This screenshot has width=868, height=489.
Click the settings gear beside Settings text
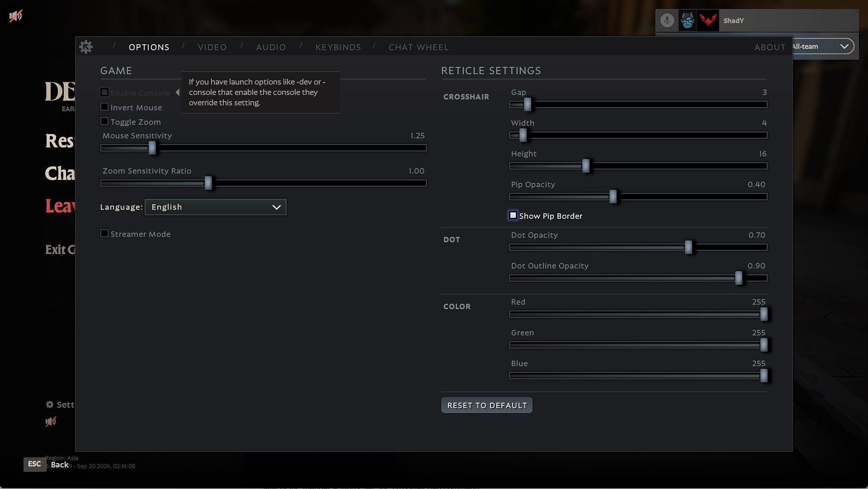tap(49, 404)
